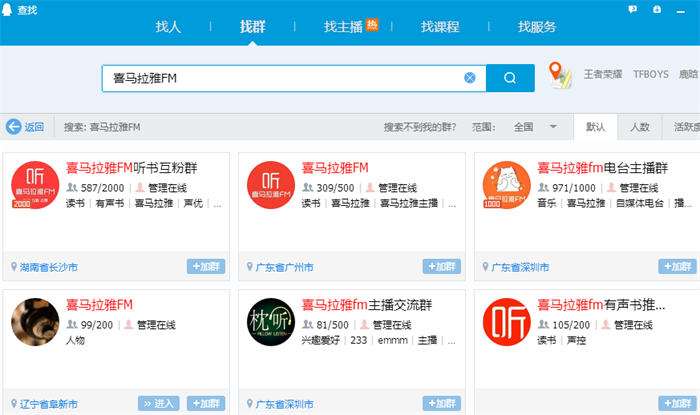The height and width of the screenshot is (415, 700).
Task: Click the magnifier search button
Action: click(510, 78)
